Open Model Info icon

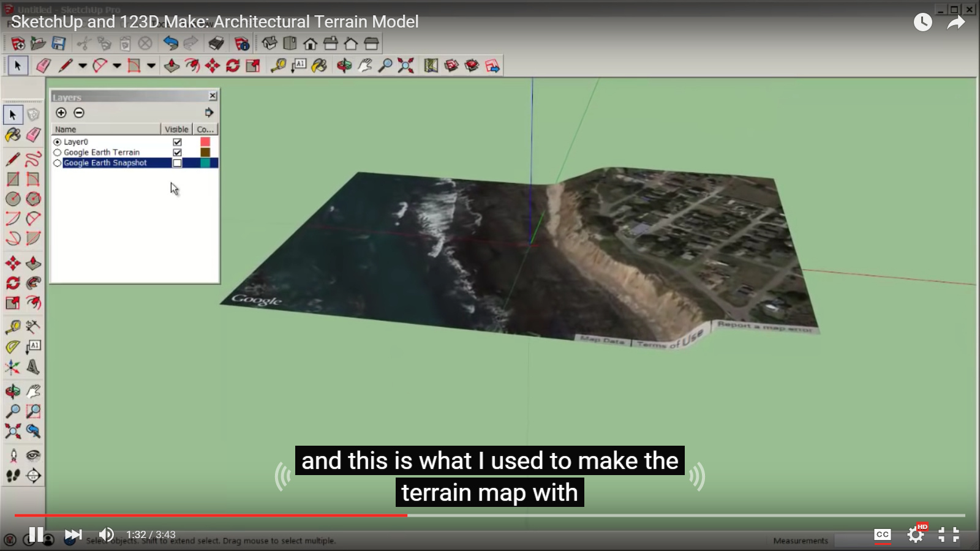coord(242,43)
